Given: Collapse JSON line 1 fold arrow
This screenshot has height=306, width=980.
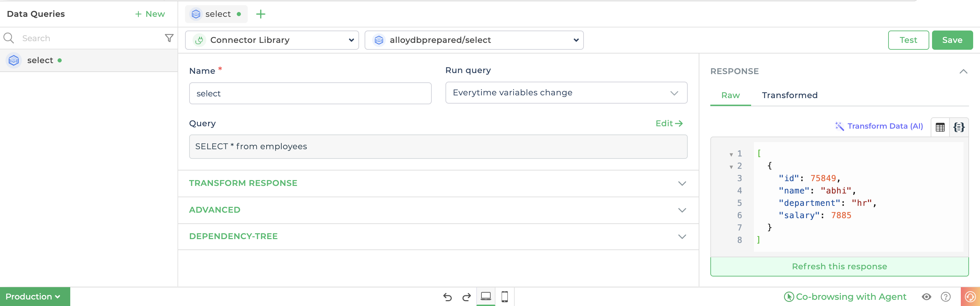Looking at the screenshot, I should 731,154.
